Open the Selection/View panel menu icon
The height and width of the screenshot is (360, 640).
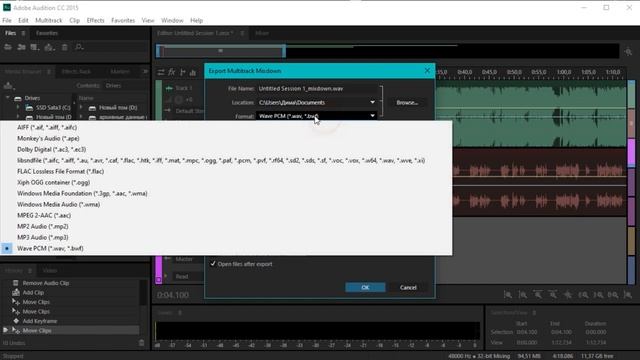pyautogui.click(x=534, y=313)
